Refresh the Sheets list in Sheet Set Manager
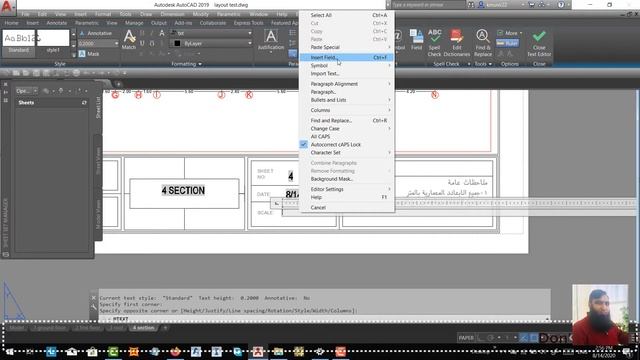 point(84,102)
